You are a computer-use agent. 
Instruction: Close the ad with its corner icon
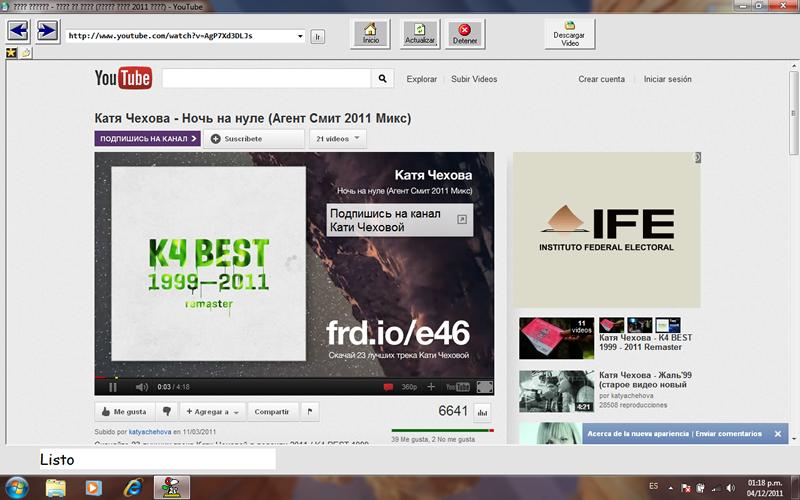click(697, 158)
